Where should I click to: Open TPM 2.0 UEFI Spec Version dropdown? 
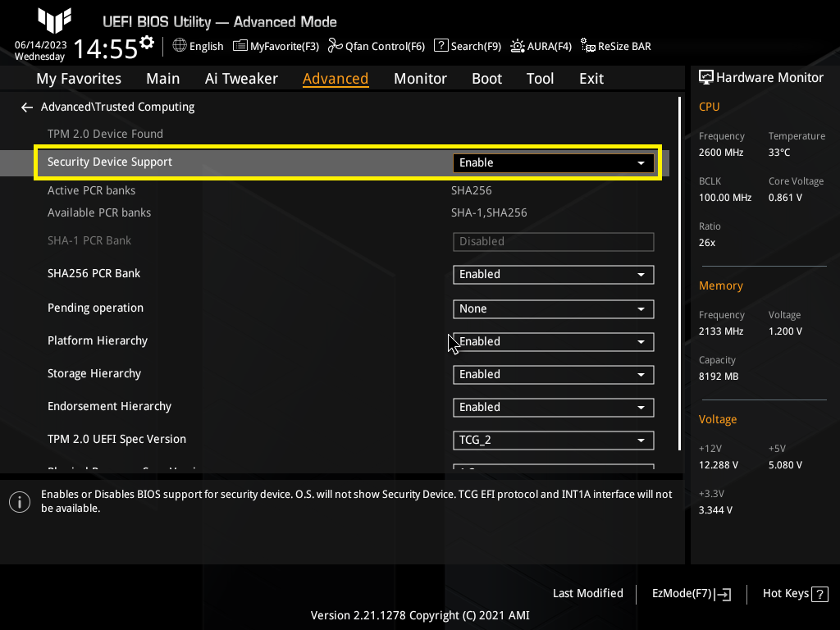pyautogui.click(x=554, y=441)
